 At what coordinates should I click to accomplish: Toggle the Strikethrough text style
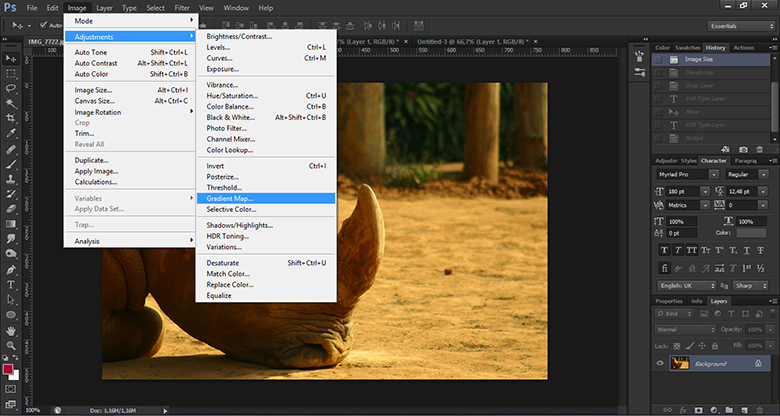[x=761, y=249]
